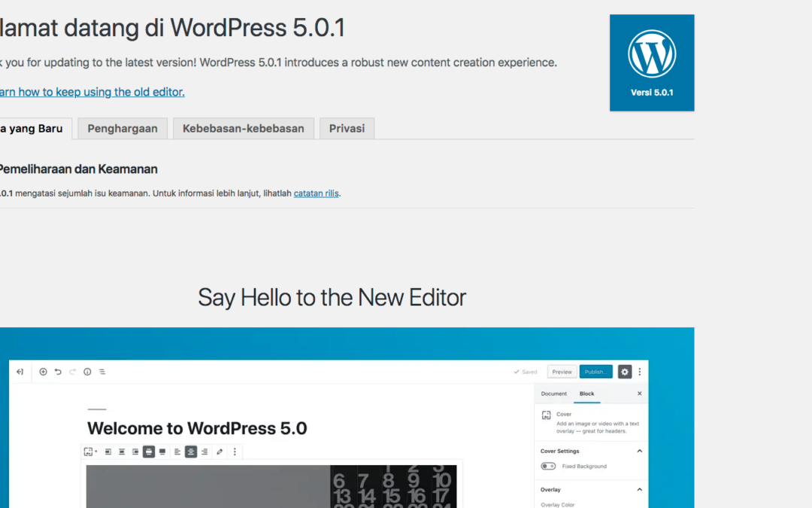Click the 'Overlay Color' label
The width and height of the screenshot is (812, 508).
557,504
